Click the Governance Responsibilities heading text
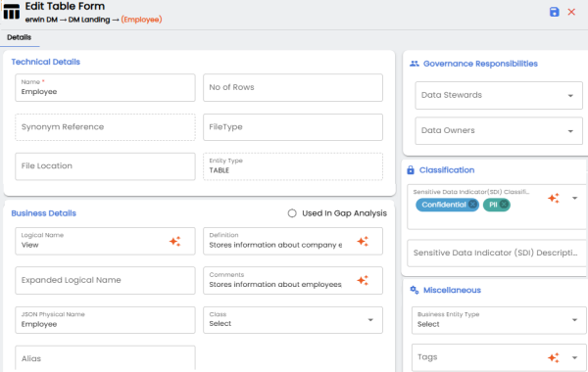This screenshot has width=588, height=372. coord(480,64)
